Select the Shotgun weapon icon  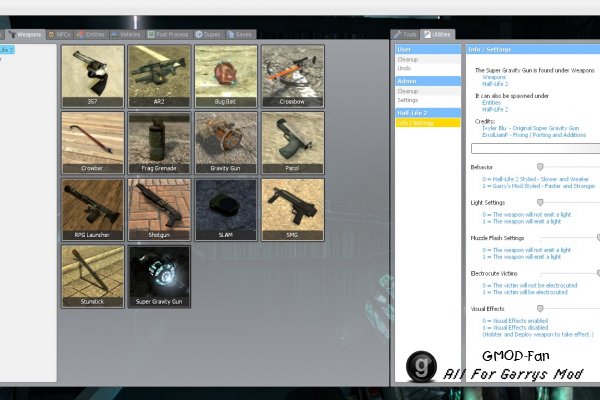click(159, 209)
